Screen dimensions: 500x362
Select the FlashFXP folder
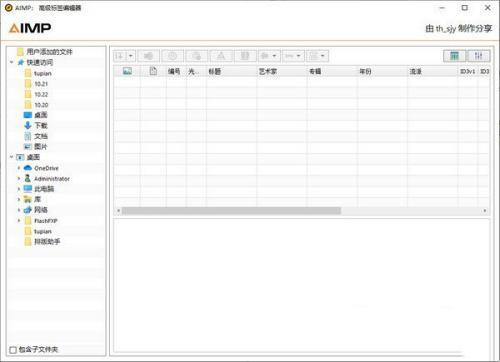click(x=46, y=221)
